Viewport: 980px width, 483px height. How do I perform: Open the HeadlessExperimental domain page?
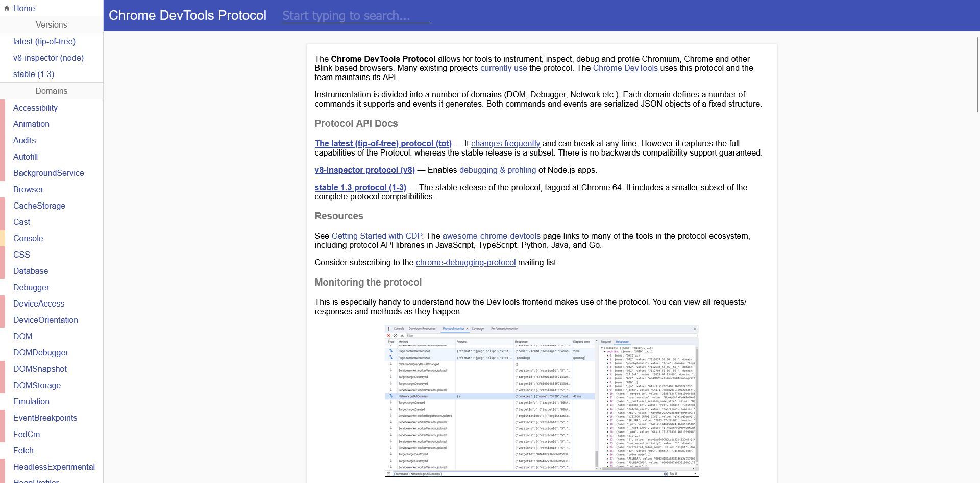coord(54,467)
